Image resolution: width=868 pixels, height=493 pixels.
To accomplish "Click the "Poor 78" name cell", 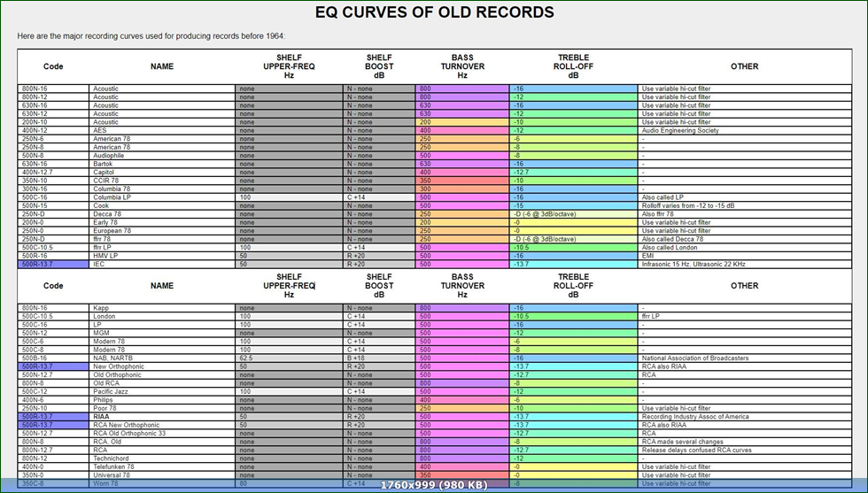I will pos(161,408).
